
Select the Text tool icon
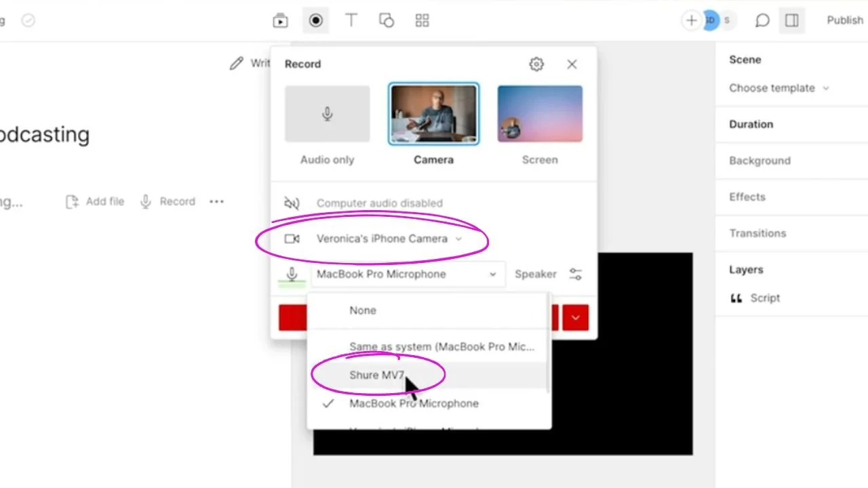pyautogui.click(x=351, y=20)
